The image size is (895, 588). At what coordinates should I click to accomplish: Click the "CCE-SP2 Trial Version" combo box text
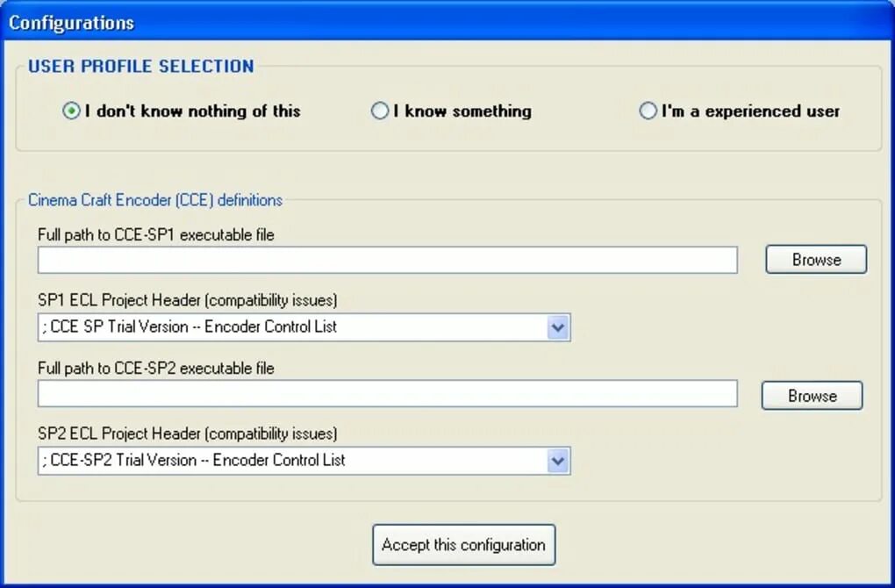point(194,460)
